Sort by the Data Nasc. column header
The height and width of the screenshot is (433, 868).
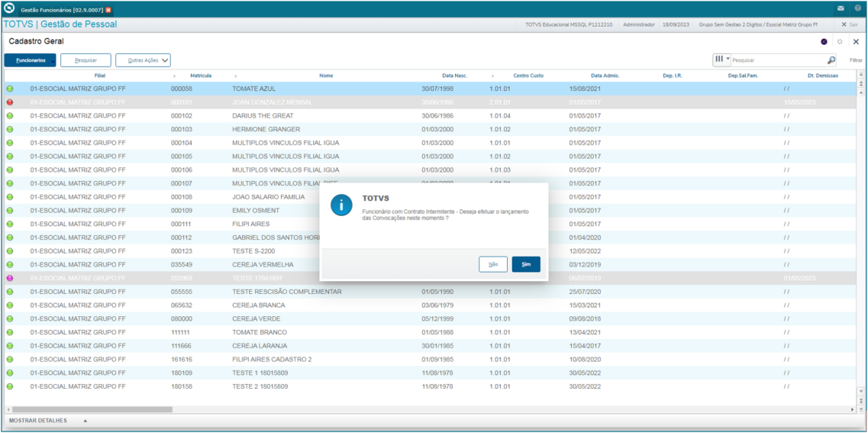(x=454, y=76)
